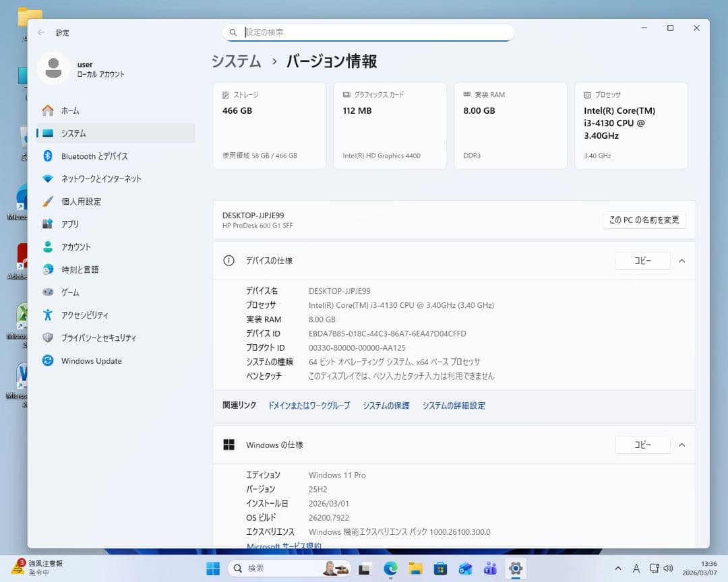The height and width of the screenshot is (582, 728).
Task: Select the デバイス ID value text
Action: 387,333
